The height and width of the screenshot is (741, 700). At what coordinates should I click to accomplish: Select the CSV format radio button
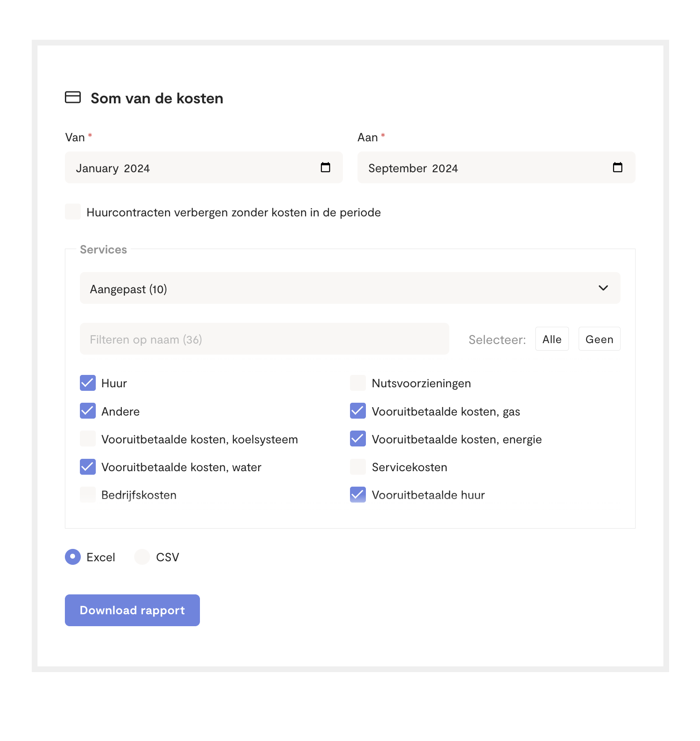point(142,557)
